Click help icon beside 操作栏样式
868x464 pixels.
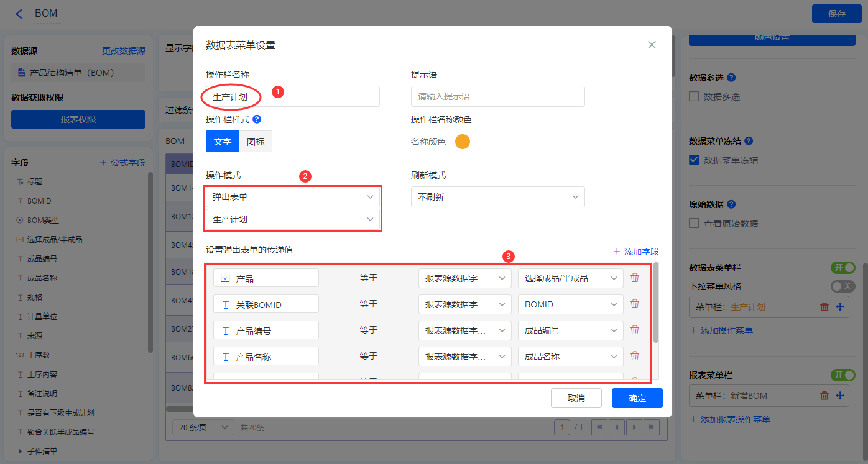tap(257, 119)
